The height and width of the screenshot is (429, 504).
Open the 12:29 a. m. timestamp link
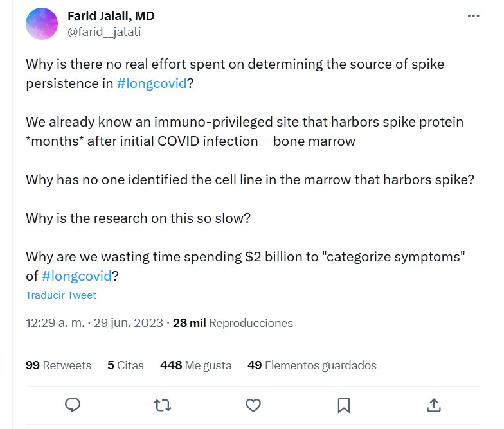pyautogui.click(x=55, y=323)
